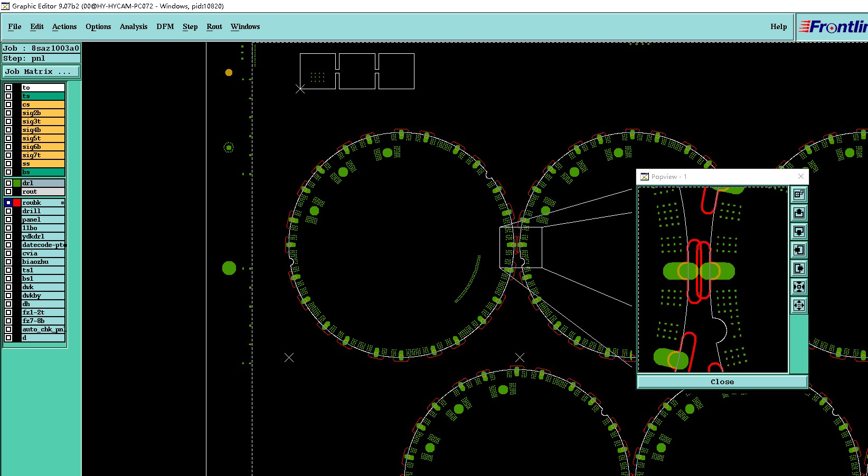Select the sig6b layer name
The width and height of the screenshot is (868, 476).
click(43, 147)
